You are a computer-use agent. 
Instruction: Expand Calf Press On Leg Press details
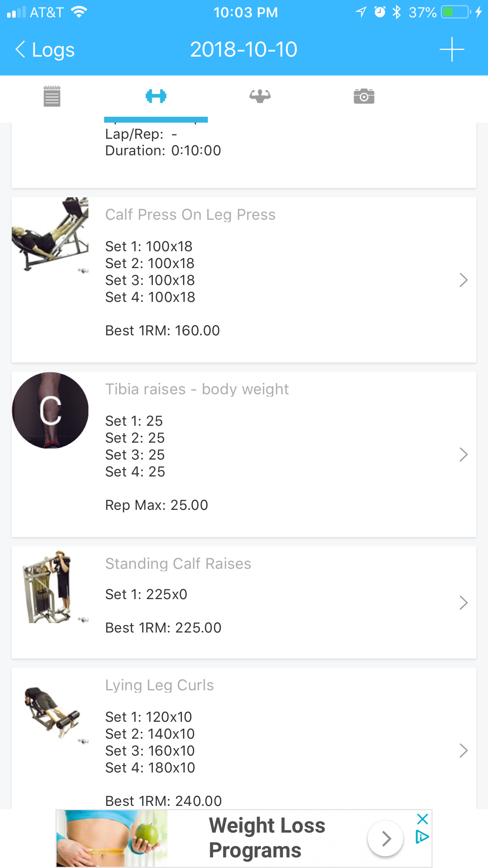tap(464, 280)
